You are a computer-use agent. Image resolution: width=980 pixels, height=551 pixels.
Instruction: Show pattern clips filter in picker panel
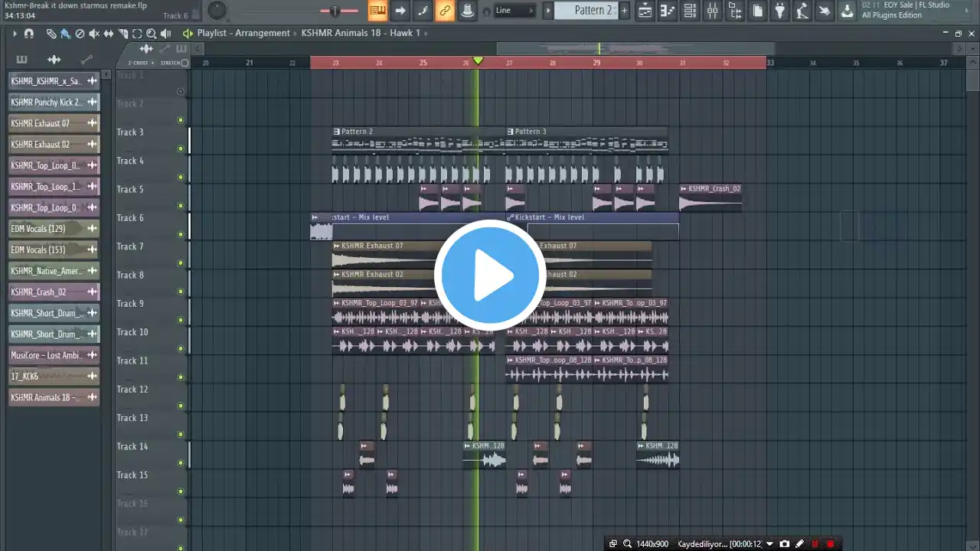pos(21,60)
